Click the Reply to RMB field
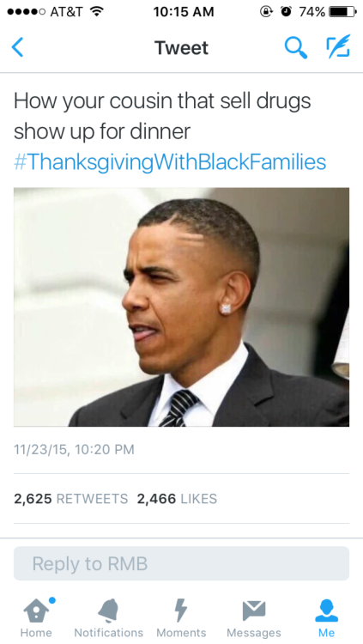This screenshot has height=644, width=363. pos(182,563)
